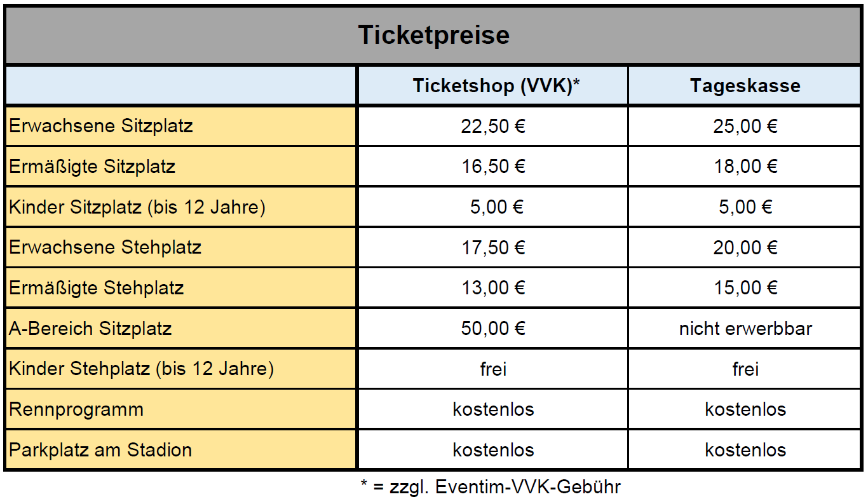The height and width of the screenshot is (499, 868).
Task: Select Kinder Stehplatz (bis 12 Jahre) label
Action: [141, 369]
